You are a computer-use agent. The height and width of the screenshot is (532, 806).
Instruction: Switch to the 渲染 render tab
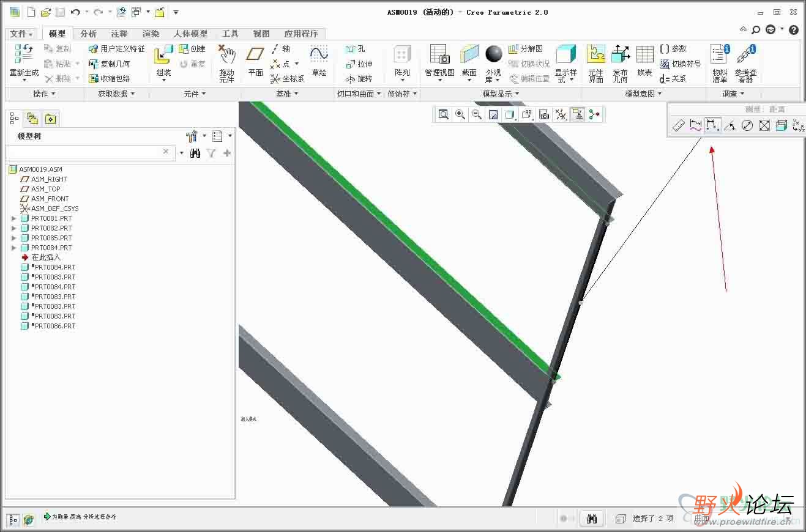coord(151,34)
